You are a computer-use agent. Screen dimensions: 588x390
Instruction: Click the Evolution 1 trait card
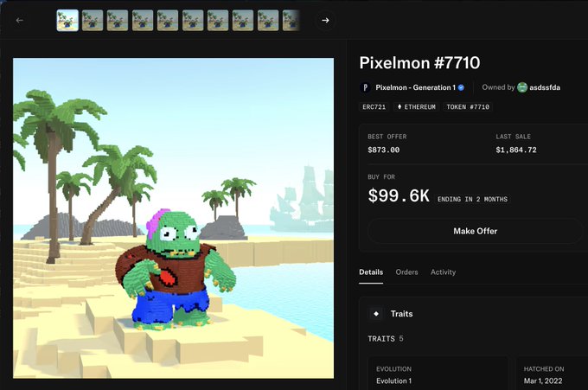coord(438,374)
